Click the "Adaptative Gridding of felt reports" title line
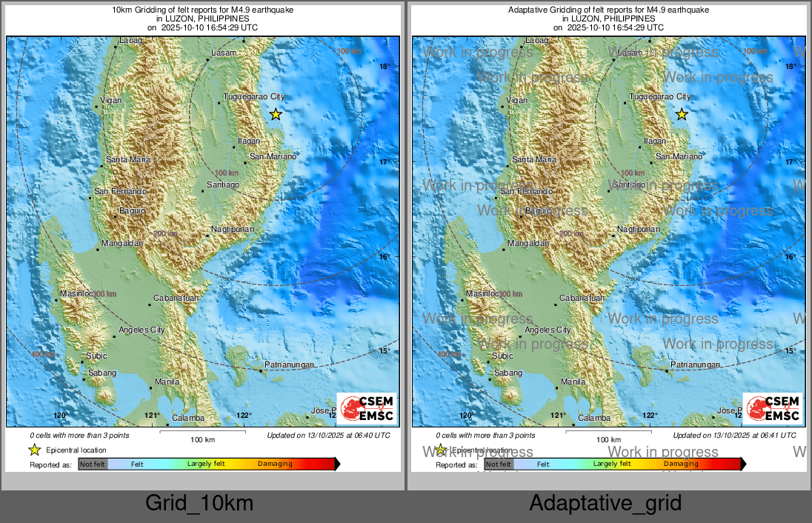Viewport: 812px width, 523px height. coord(608,10)
